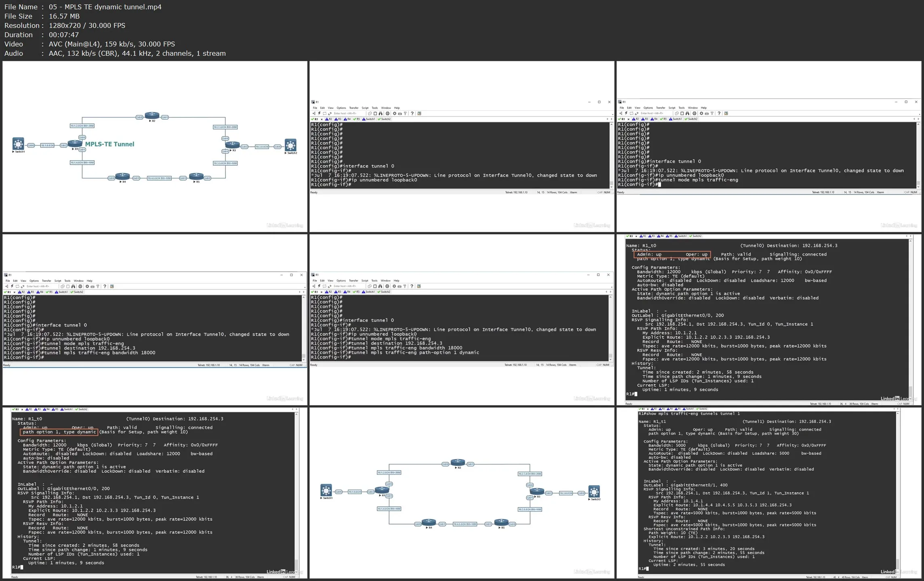The width and height of the screenshot is (924, 581).
Task: Click Session Options gear, frame ending 'tunnel mode mpls traffic-eng'
Action: pos(701,113)
